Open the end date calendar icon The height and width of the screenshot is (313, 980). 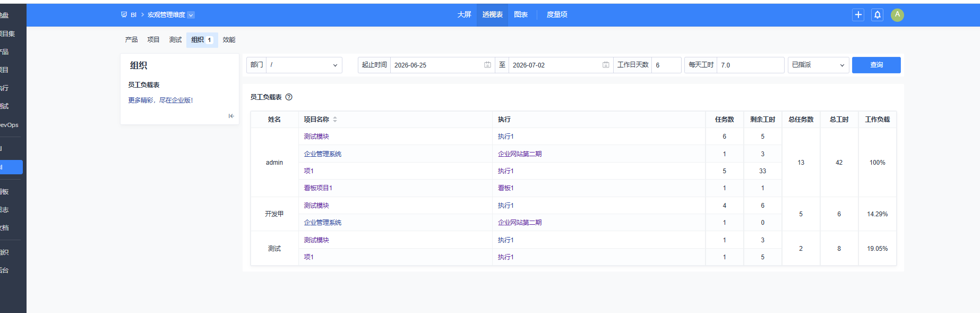tap(606, 65)
